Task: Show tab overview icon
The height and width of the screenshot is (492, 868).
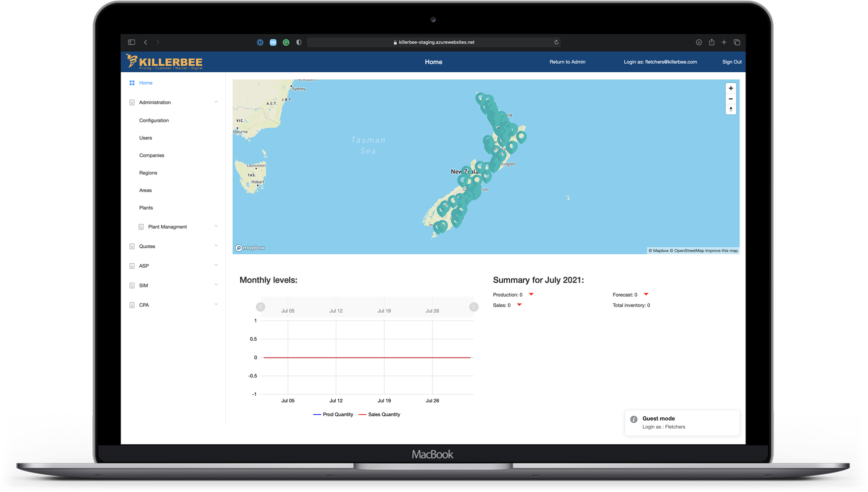Action: [x=737, y=42]
